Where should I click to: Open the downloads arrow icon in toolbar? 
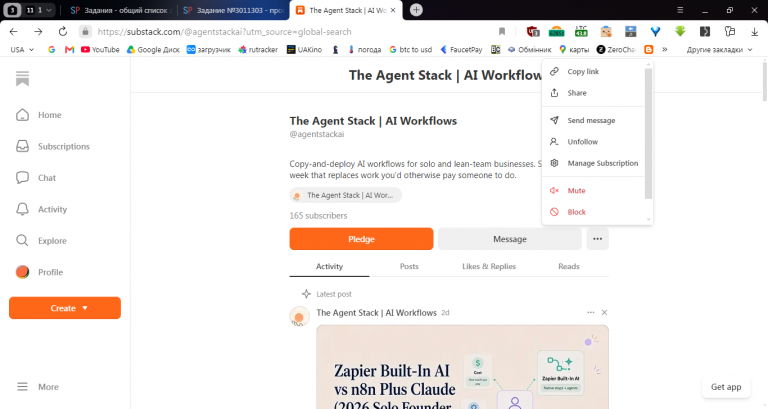pos(754,32)
